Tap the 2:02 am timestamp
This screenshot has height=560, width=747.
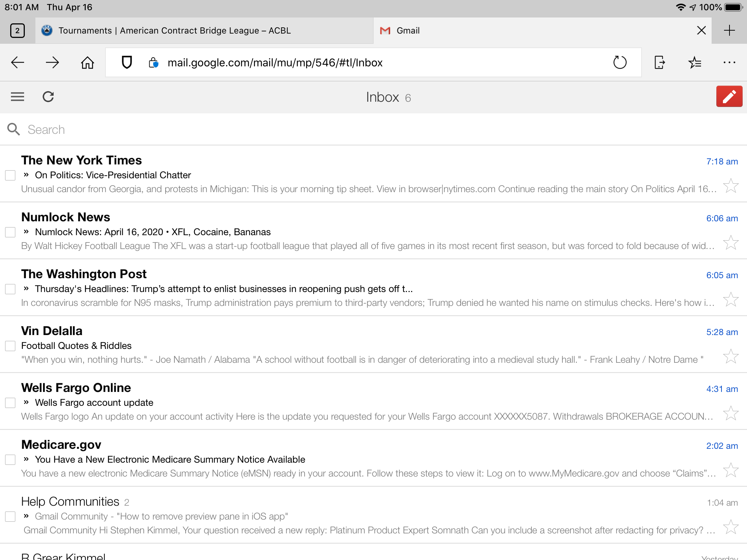[722, 446]
